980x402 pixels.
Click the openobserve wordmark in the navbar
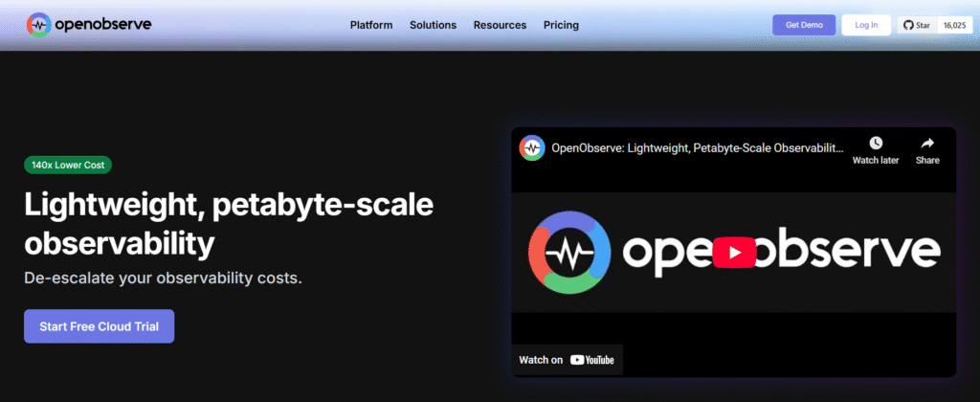pyautogui.click(x=102, y=24)
